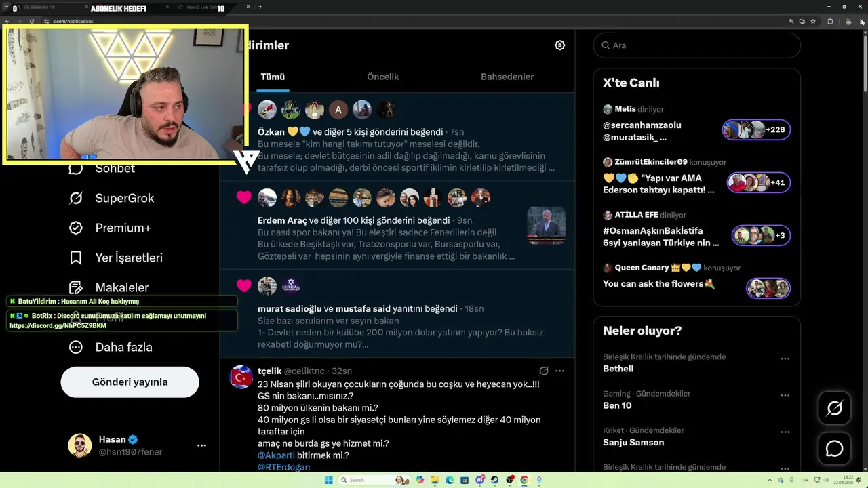
Task: Open Windows Start menu
Action: point(329,480)
